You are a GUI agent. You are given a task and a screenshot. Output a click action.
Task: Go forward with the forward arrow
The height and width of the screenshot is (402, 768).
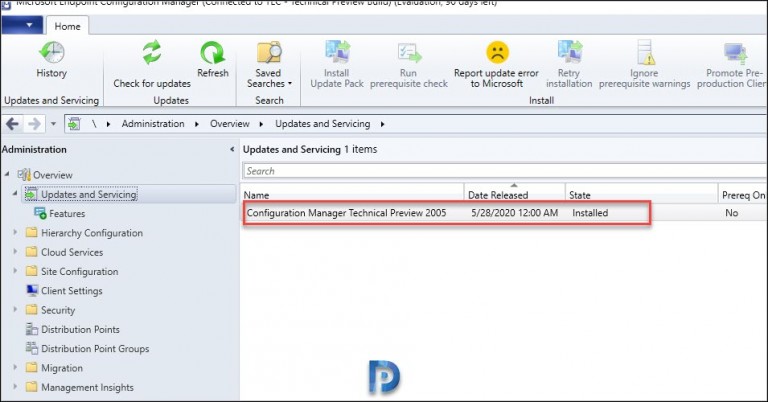coord(34,124)
